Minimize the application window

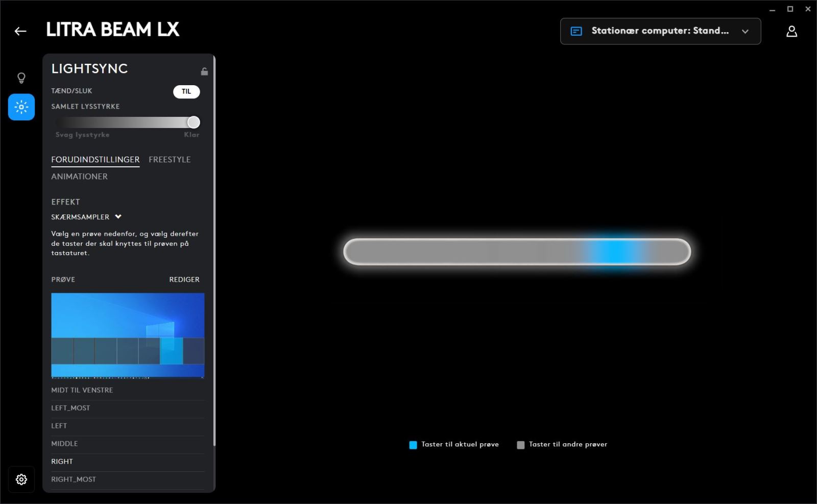pos(772,9)
